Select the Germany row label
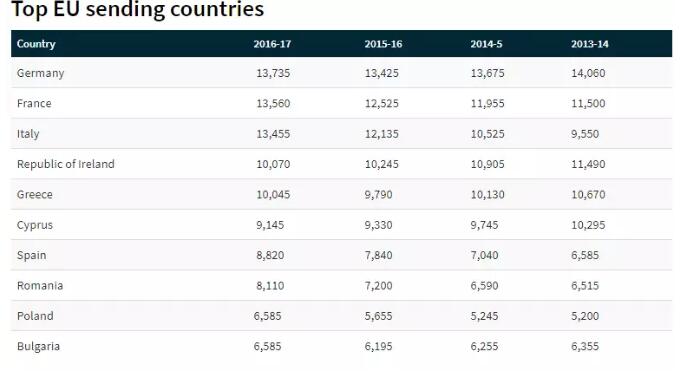681x376 pixels. coord(40,73)
